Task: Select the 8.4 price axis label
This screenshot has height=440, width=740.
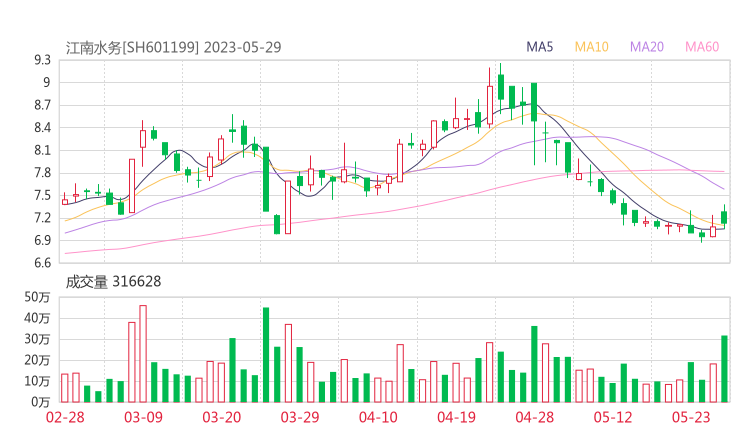Action: coord(42,128)
